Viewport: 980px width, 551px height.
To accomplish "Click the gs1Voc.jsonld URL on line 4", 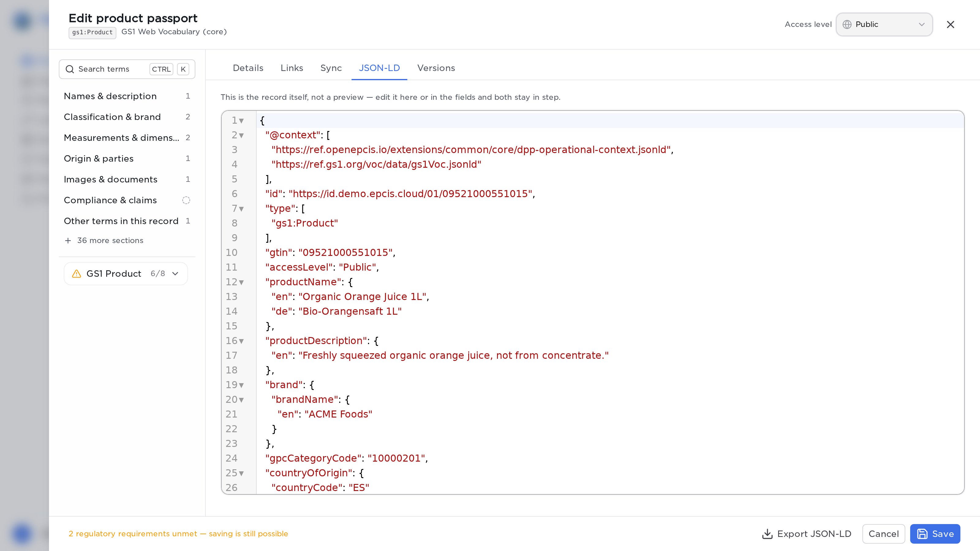I will click(x=376, y=164).
